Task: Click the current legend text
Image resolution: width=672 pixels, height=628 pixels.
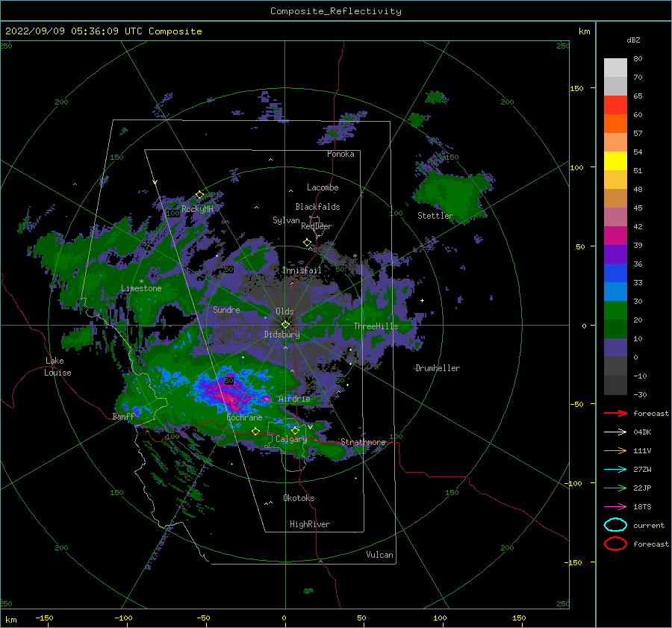Action: (649, 525)
